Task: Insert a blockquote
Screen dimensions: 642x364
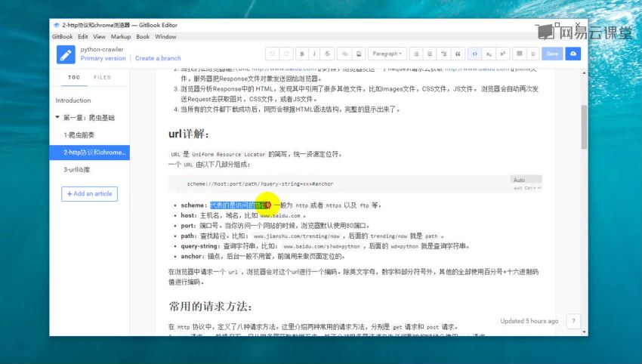Action: 458,54
